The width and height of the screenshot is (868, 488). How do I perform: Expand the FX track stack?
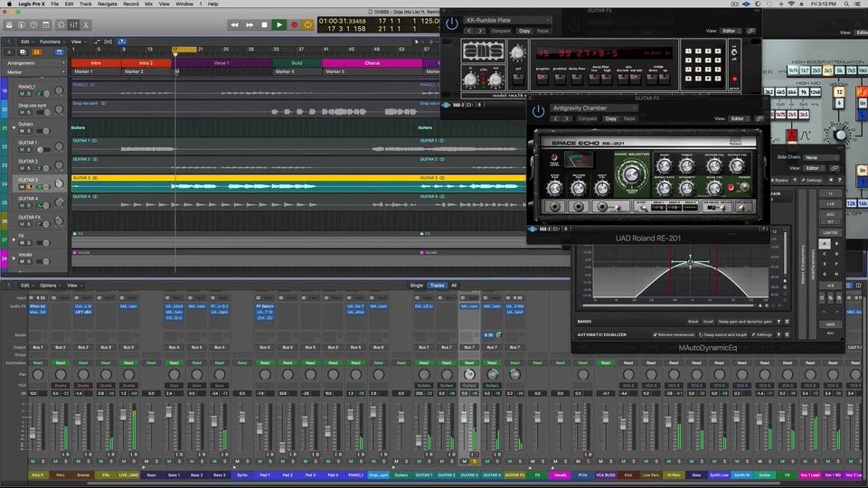click(x=14, y=239)
